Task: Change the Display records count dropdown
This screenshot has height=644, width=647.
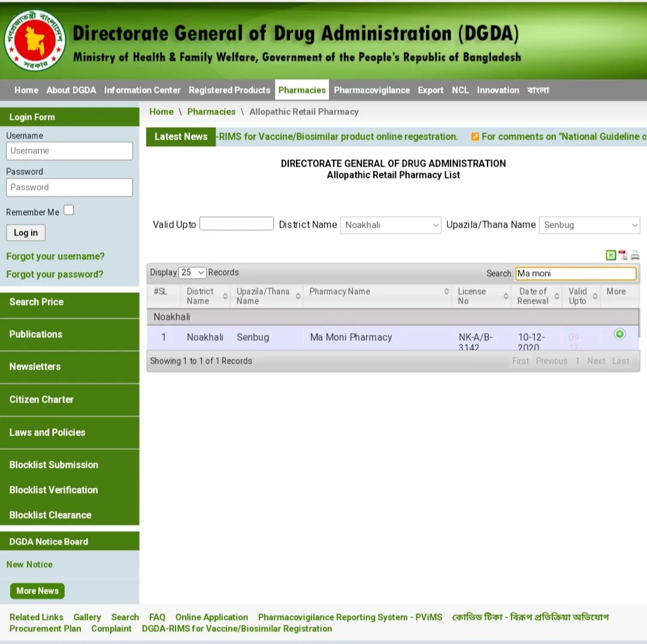Action: click(192, 273)
